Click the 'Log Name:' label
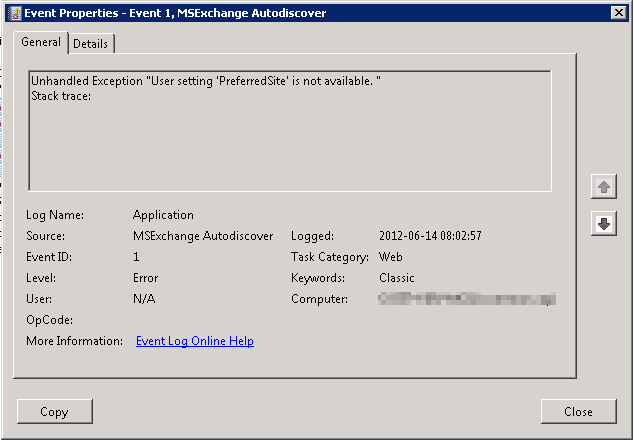 coord(55,215)
